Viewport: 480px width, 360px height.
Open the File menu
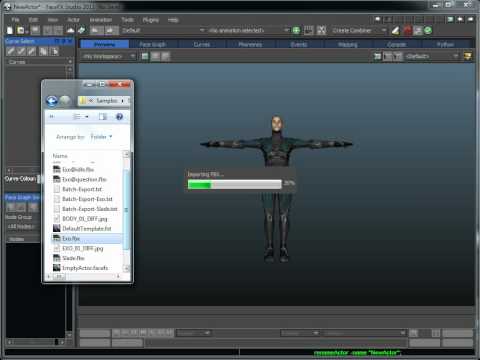[15, 20]
